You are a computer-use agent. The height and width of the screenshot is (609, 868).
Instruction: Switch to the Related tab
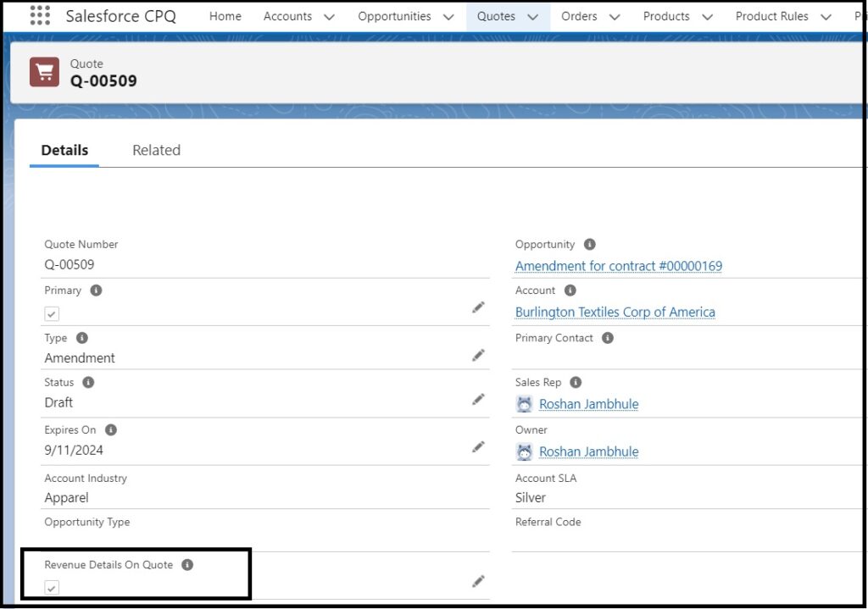[x=156, y=151]
